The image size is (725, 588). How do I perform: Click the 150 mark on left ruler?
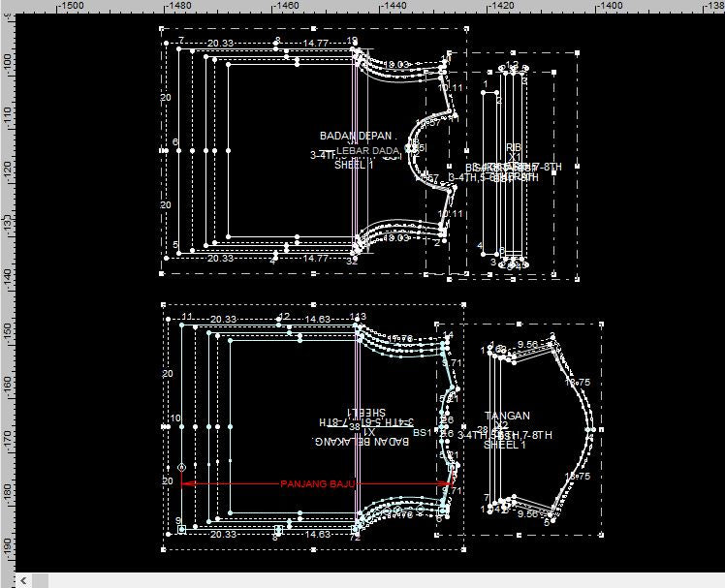(x=7, y=331)
